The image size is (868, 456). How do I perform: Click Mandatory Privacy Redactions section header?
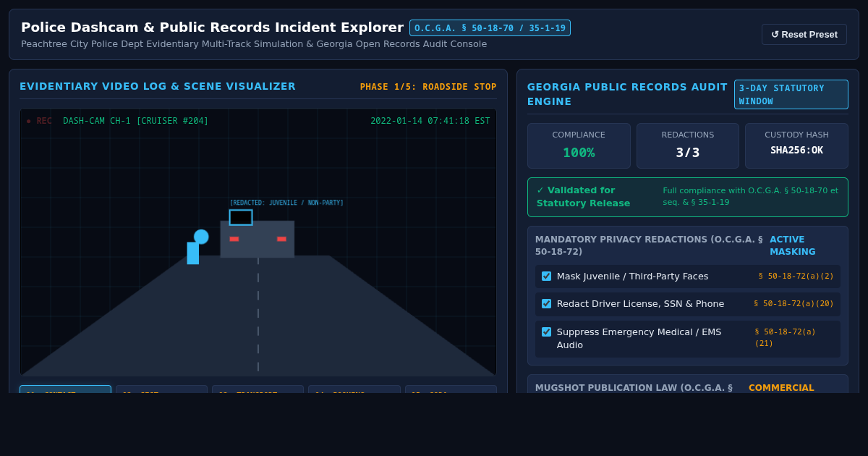tap(649, 245)
